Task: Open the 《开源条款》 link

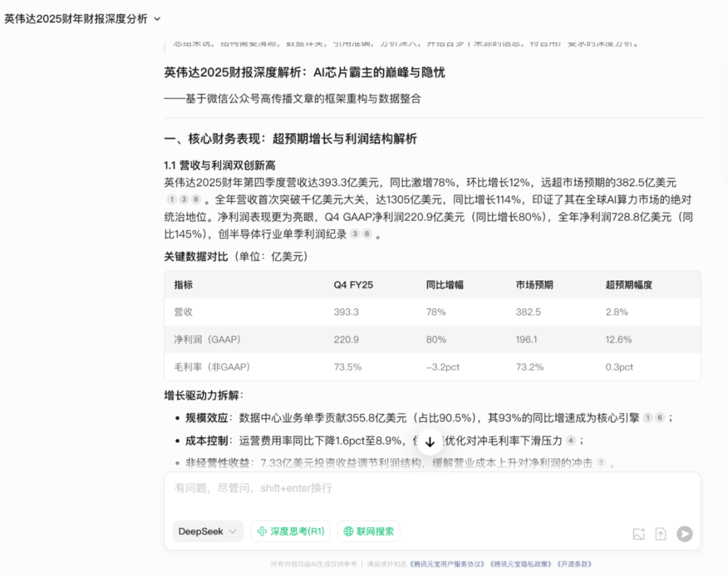Action: point(574,564)
